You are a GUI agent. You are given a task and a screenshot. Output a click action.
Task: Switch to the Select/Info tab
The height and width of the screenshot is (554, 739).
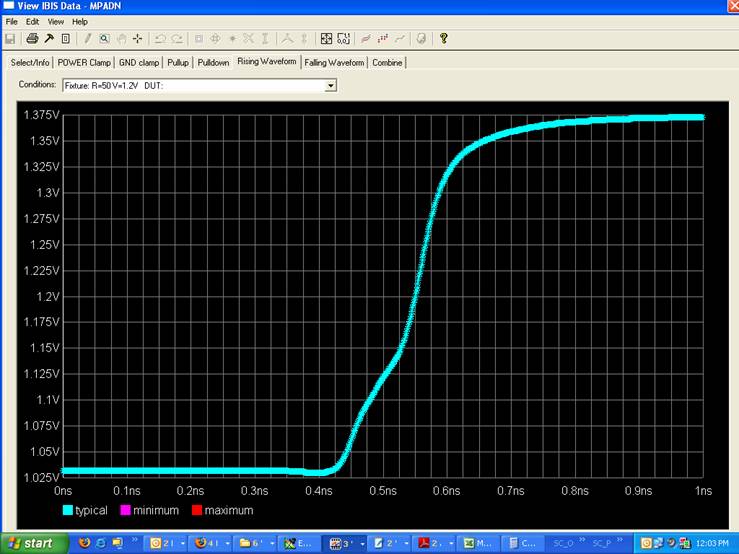(30, 62)
